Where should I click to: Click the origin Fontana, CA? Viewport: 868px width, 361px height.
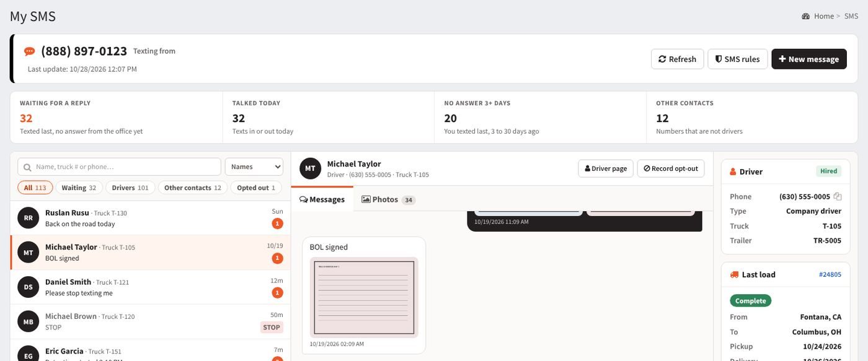(821, 317)
